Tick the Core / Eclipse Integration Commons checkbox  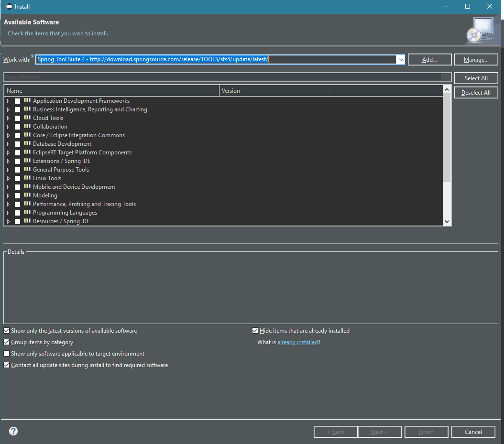17,135
